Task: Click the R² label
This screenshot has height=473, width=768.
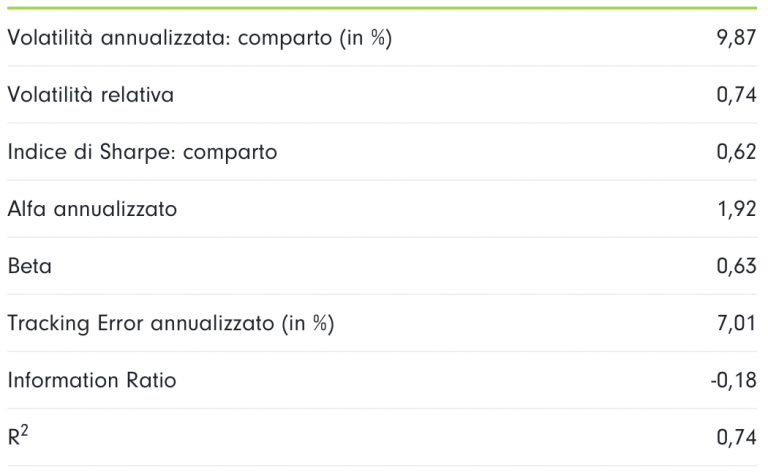Action: tap(19, 437)
